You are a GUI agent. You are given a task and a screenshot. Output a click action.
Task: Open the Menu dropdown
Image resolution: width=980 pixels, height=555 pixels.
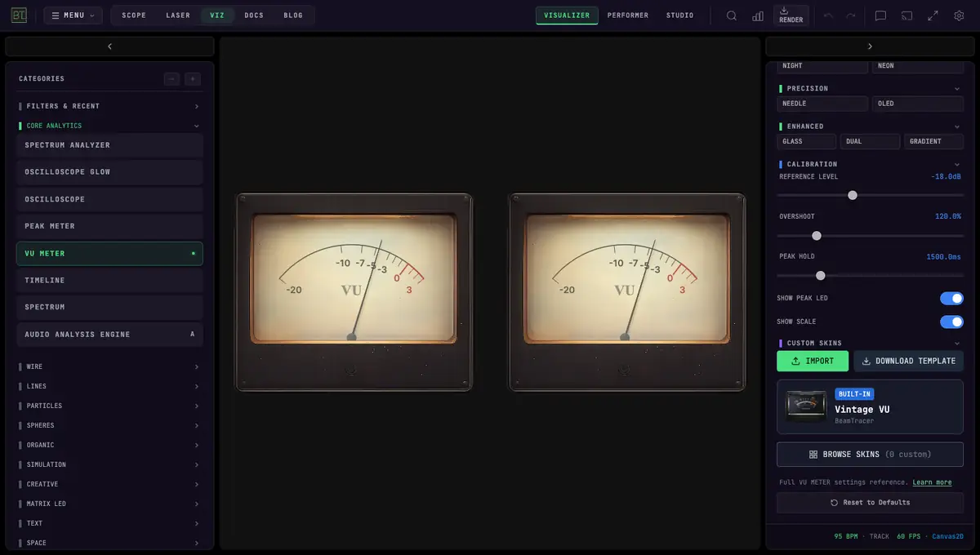click(73, 16)
